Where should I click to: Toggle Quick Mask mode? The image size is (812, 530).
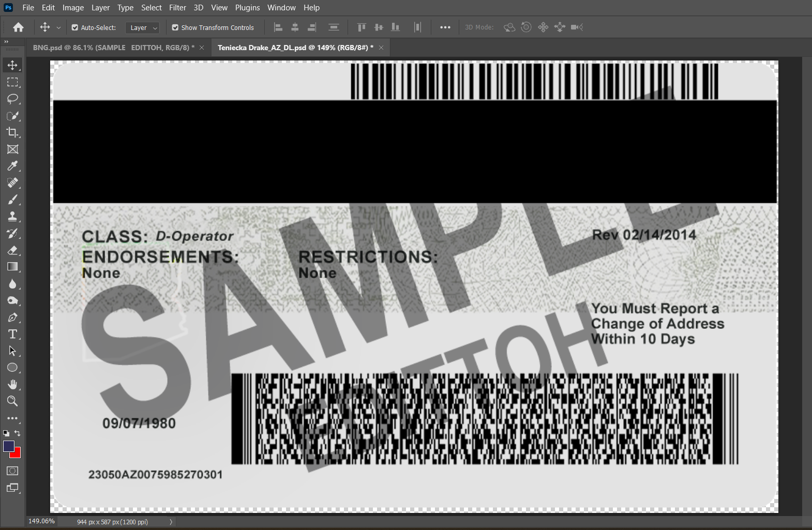(x=12, y=471)
